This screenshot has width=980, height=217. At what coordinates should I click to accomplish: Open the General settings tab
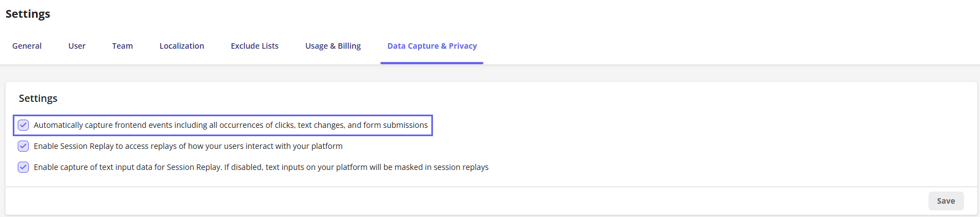[x=27, y=46]
